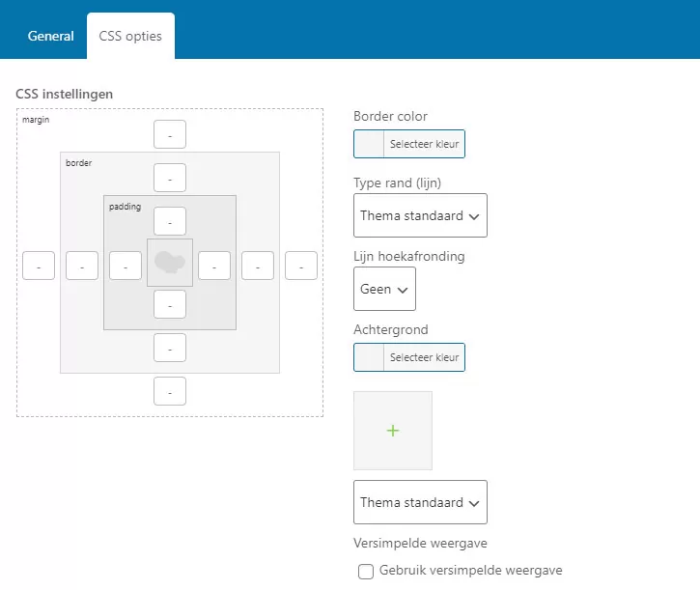Open Border color swatch picker
The height and width of the screenshot is (590, 700).
click(x=370, y=145)
